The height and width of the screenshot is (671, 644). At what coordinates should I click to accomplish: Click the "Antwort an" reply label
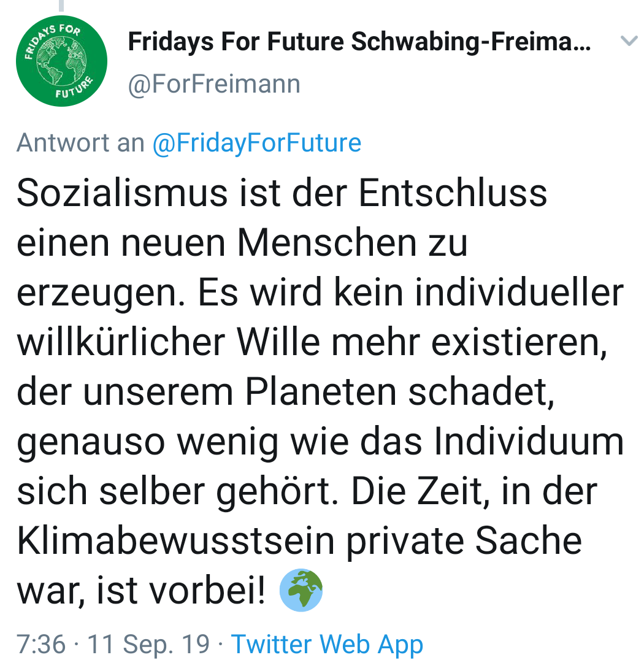click(x=80, y=143)
